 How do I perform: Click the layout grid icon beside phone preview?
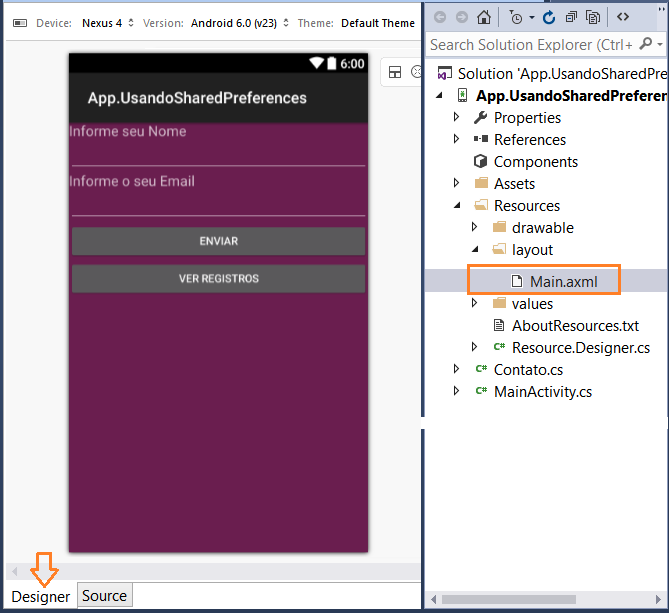coord(395,72)
